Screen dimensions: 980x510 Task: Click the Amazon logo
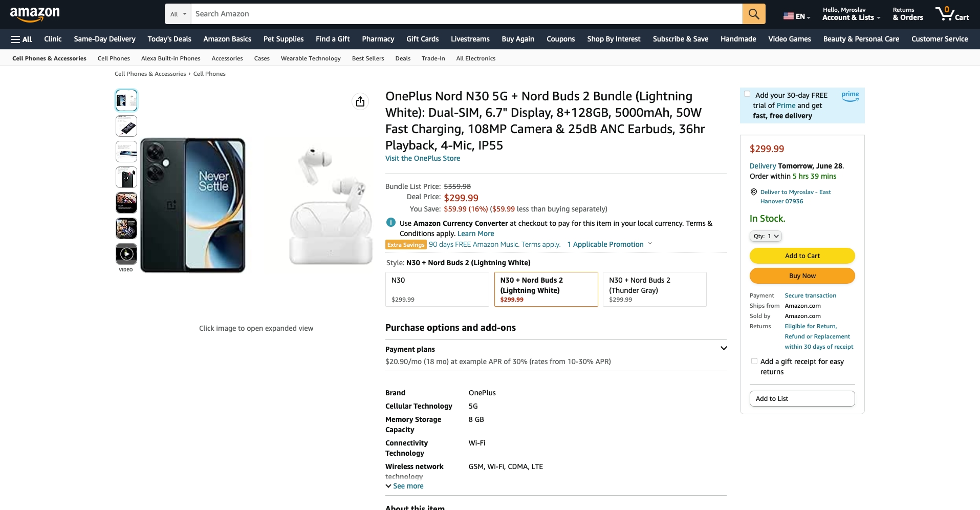[x=35, y=14]
